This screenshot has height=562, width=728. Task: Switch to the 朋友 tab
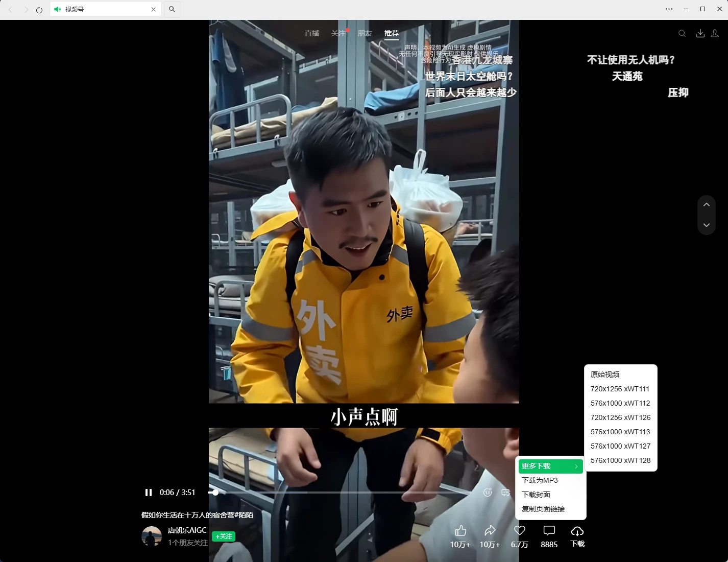point(365,33)
